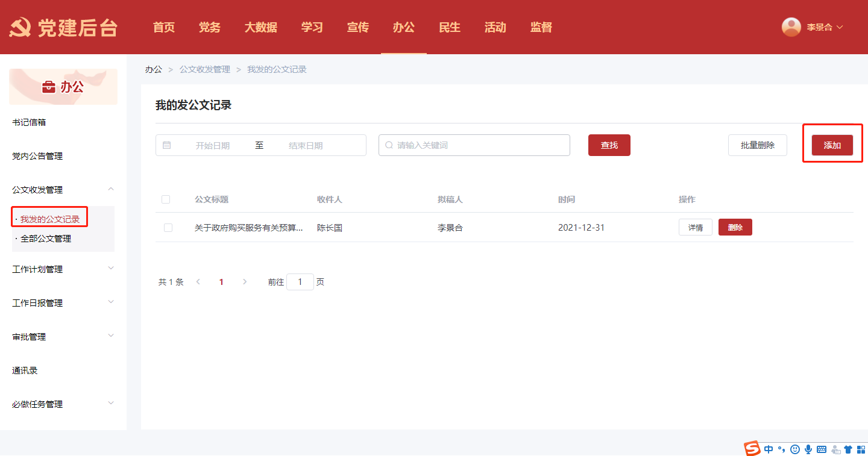
Task: Click the Sogou microphone voice input icon
Action: (x=808, y=449)
